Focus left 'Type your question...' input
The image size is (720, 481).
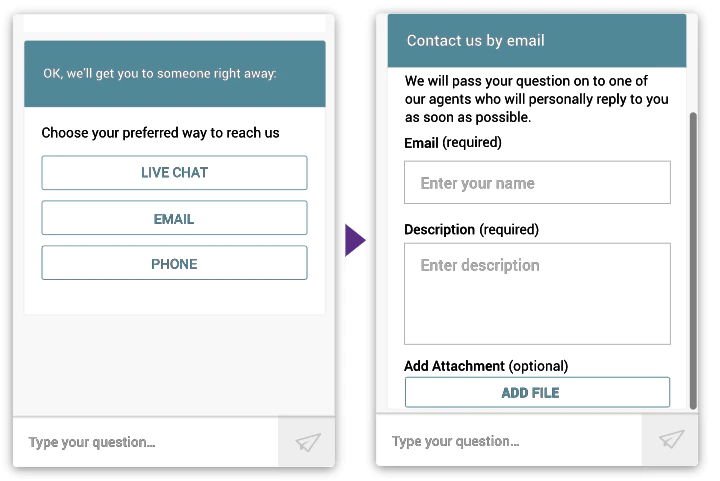(146, 442)
